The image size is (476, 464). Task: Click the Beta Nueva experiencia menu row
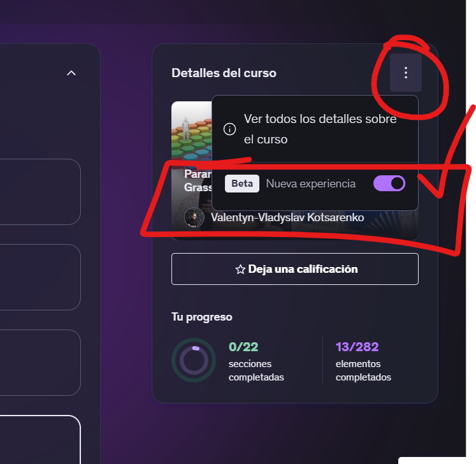click(x=315, y=184)
